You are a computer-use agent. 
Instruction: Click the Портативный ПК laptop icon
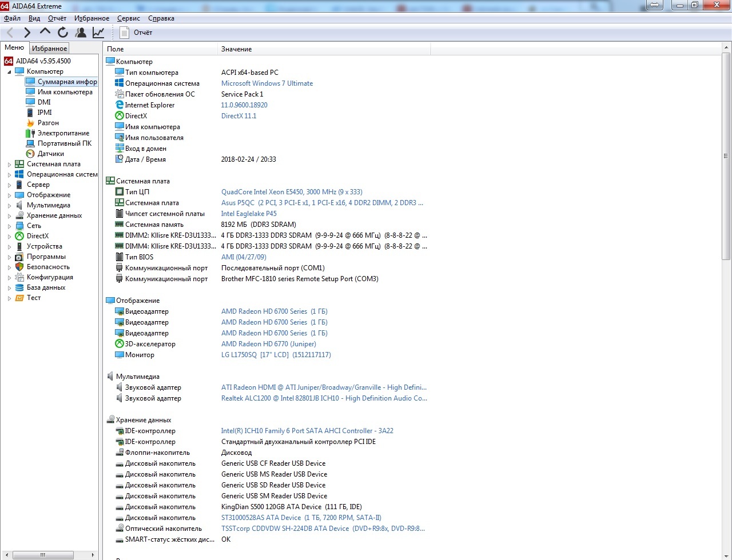30,143
